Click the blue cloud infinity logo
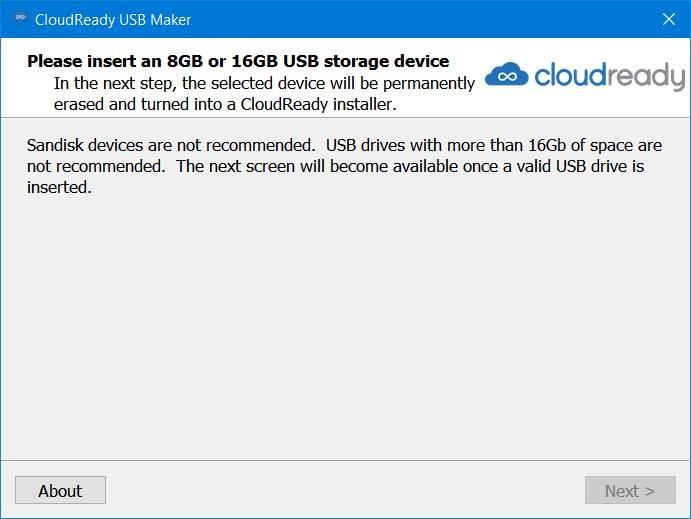 506,74
